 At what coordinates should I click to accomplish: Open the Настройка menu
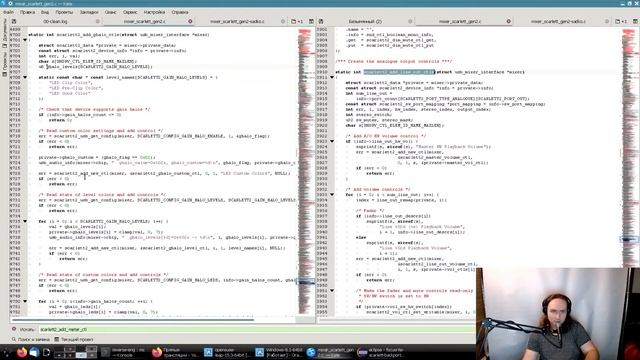tap(154, 12)
